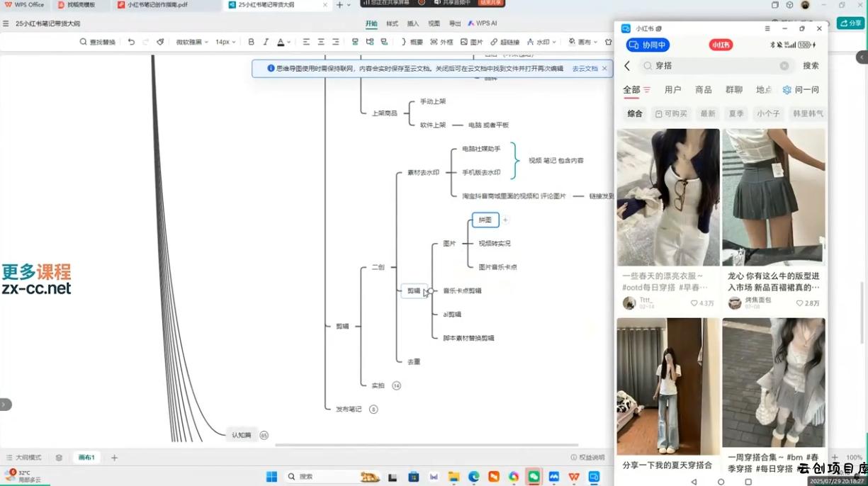868x486 pixels.
Task: Click the 图片 insert image icon
Action: pyautogui.click(x=471, y=42)
